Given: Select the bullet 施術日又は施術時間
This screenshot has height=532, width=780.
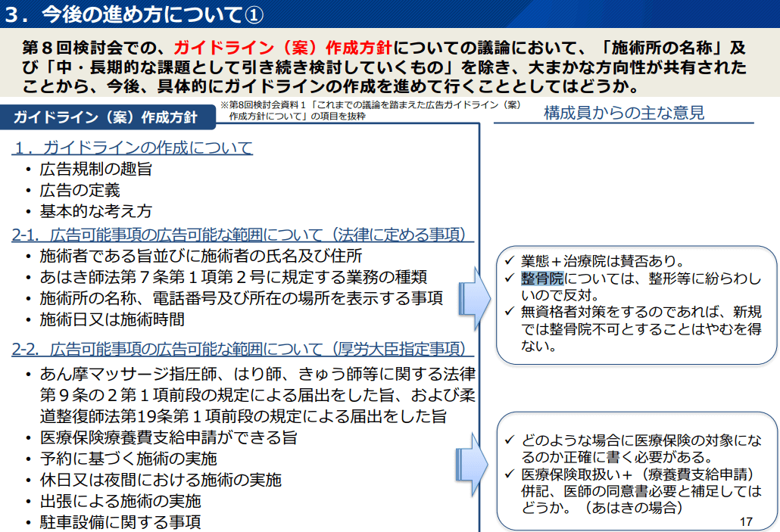Looking at the screenshot, I should [112, 319].
